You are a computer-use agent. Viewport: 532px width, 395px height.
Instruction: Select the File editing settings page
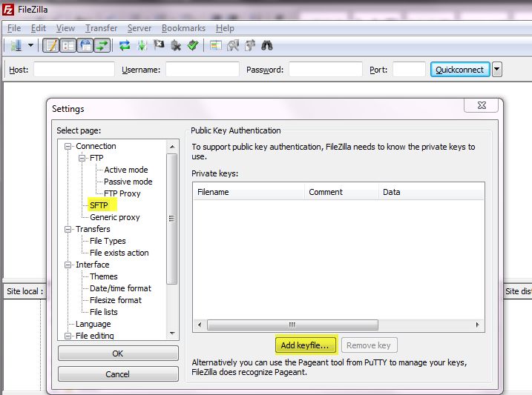[x=95, y=336]
